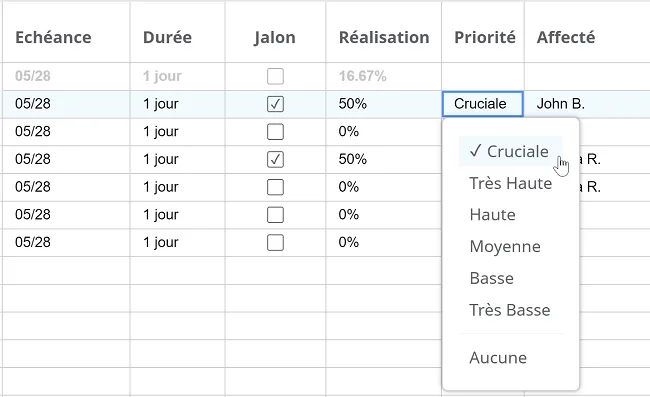Image resolution: width=650 pixels, height=397 pixels.
Task: Click the checked Cruciale menu option
Action: [510, 151]
